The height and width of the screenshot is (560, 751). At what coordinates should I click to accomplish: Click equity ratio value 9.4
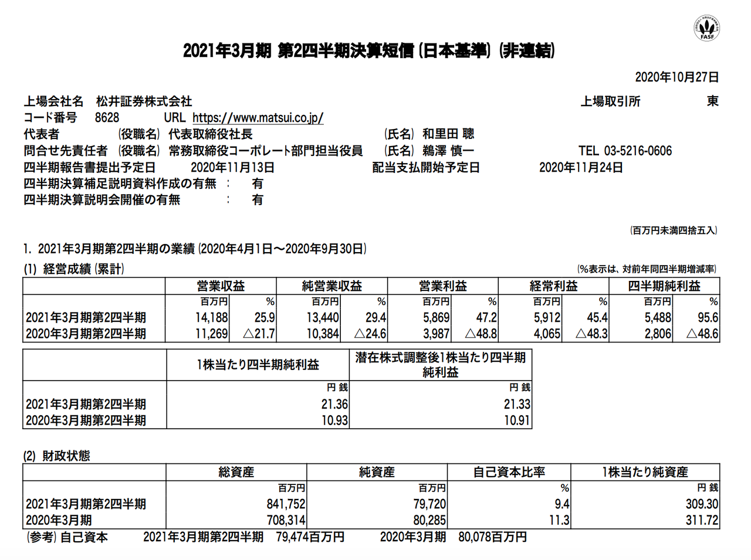click(x=562, y=504)
